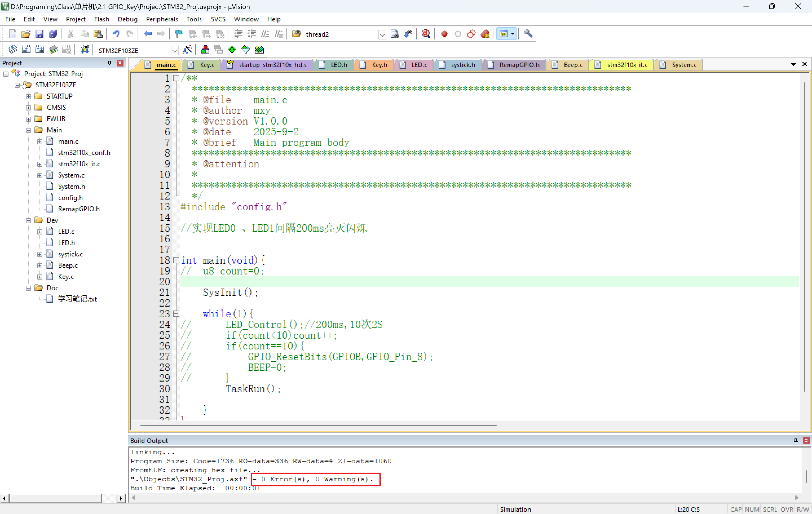The width and height of the screenshot is (812, 514).
Task: Navigate backwards with the blue left arrow
Action: (148, 34)
